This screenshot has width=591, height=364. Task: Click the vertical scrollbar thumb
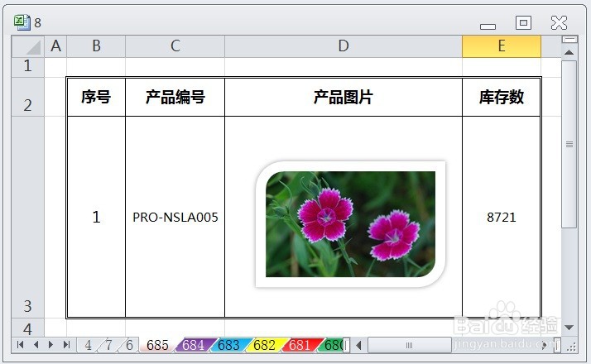point(569,144)
